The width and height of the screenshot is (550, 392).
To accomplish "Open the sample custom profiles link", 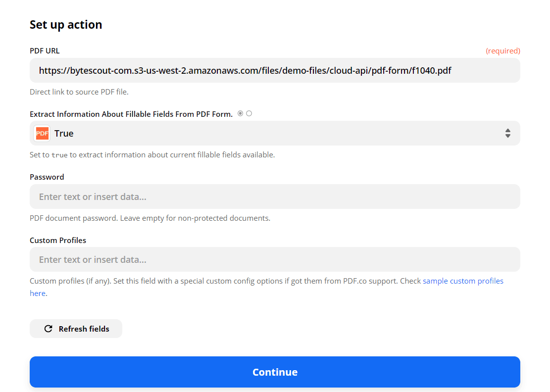I will 463,281.
